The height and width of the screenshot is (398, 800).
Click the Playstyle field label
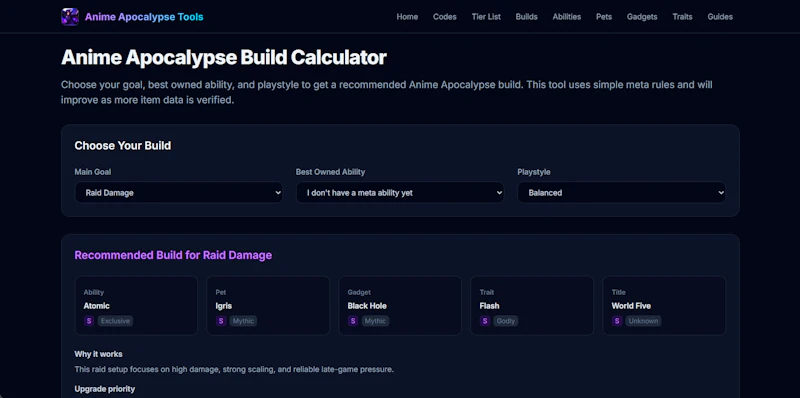coord(534,172)
